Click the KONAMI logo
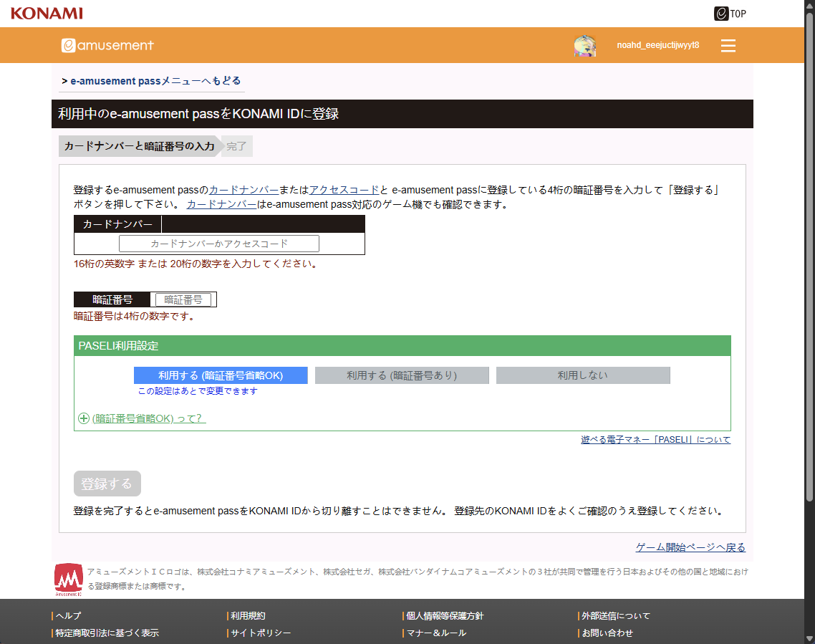The width and height of the screenshot is (815, 644). pos(47,14)
